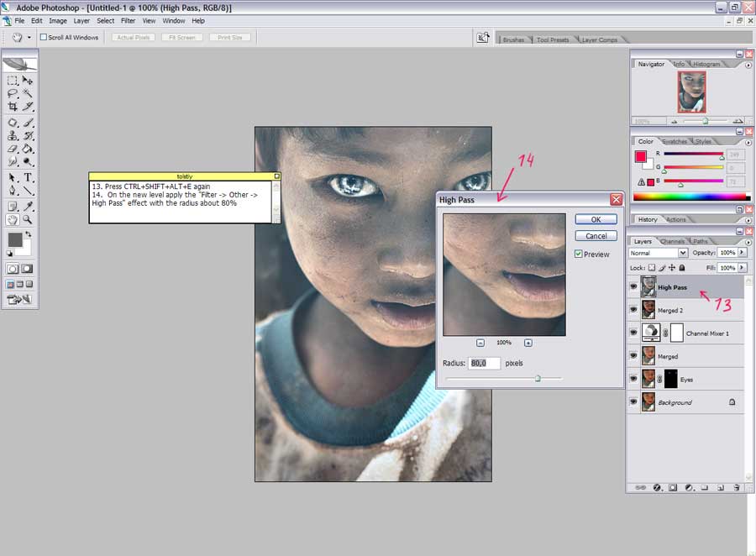Hide the Background layer visibility eye

pos(633,402)
